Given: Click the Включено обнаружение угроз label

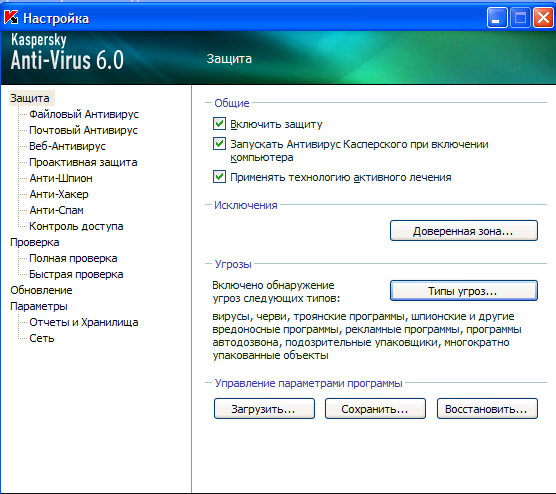Looking at the screenshot, I should coord(276,292).
